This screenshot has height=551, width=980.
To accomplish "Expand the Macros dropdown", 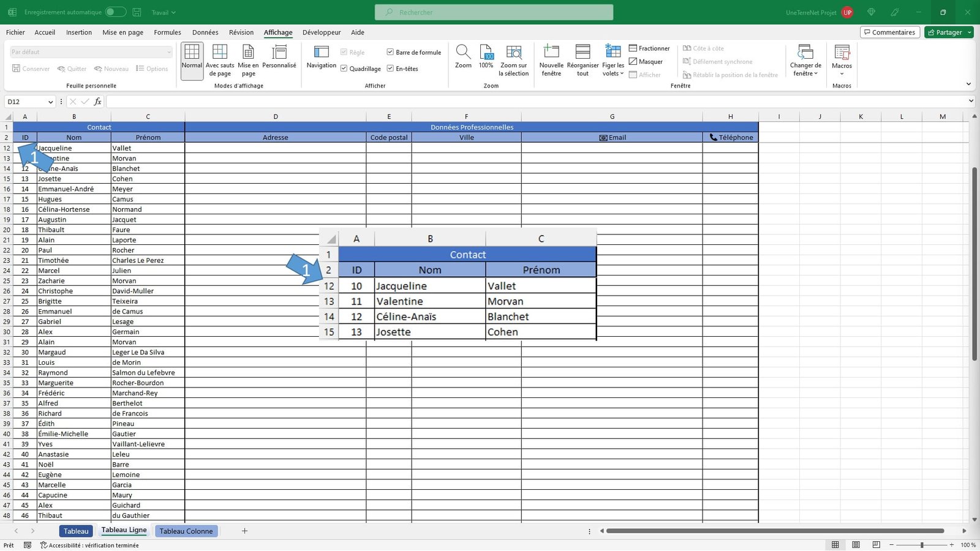I will [842, 59].
